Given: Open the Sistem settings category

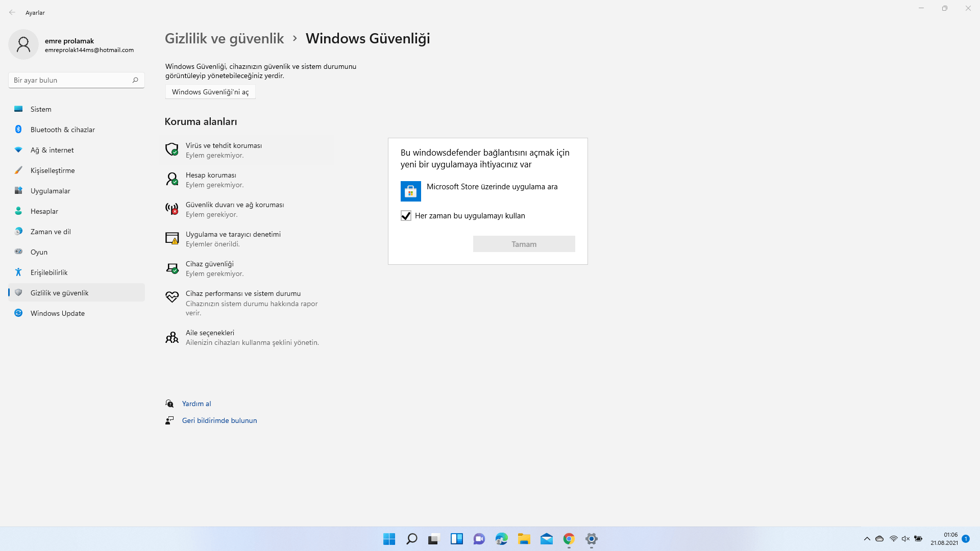Looking at the screenshot, I should [77, 109].
